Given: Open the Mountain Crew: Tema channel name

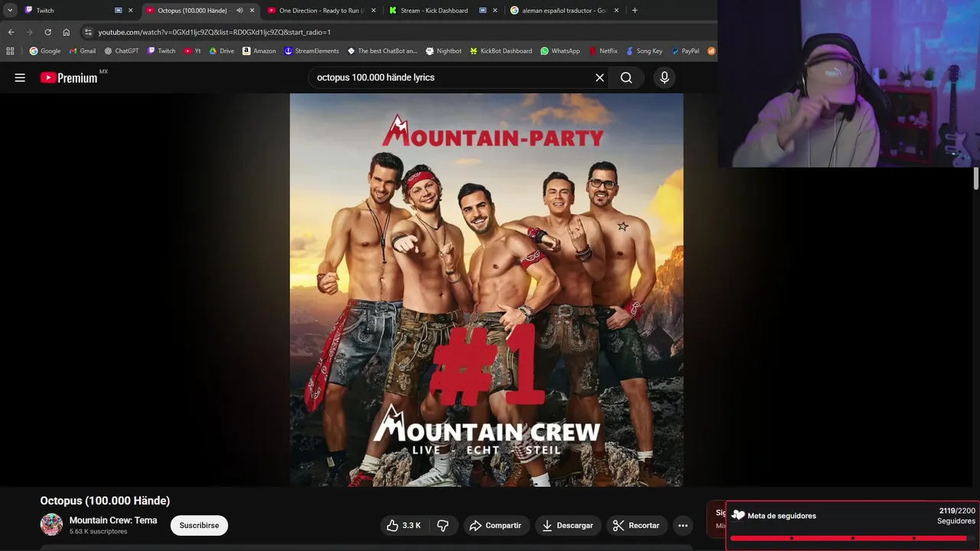Looking at the screenshot, I should tap(113, 520).
